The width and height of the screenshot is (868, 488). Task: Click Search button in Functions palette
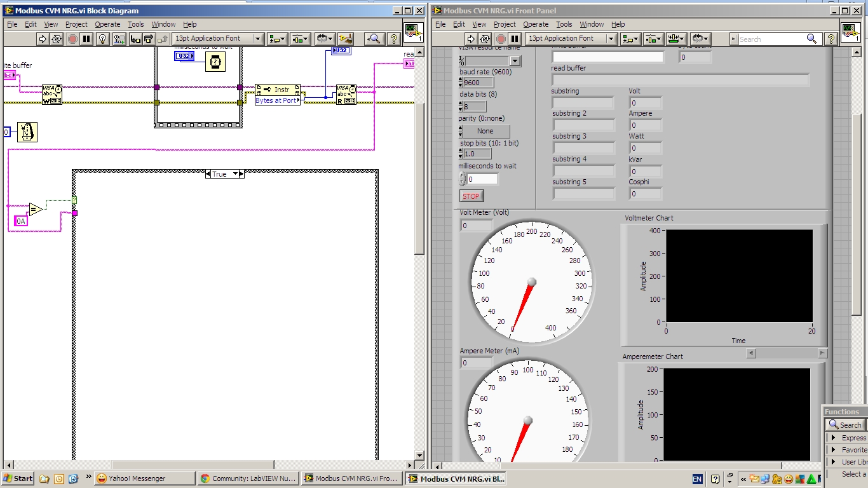pos(845,424)
